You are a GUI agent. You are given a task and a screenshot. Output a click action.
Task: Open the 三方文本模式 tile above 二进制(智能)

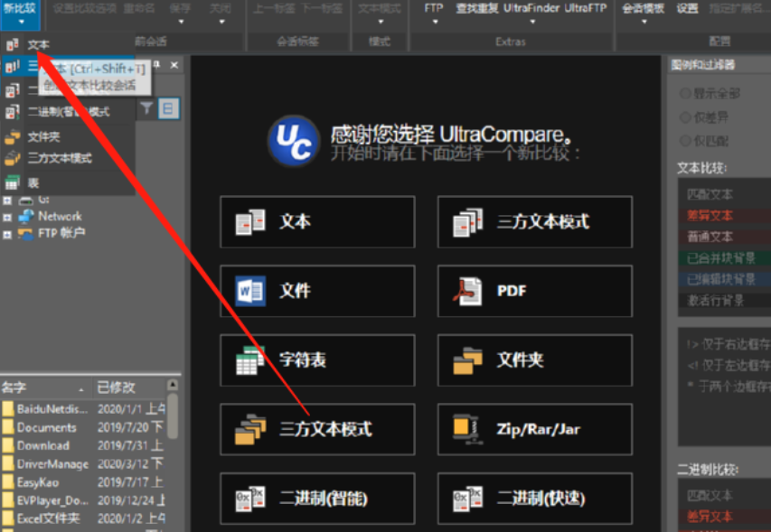317,429
